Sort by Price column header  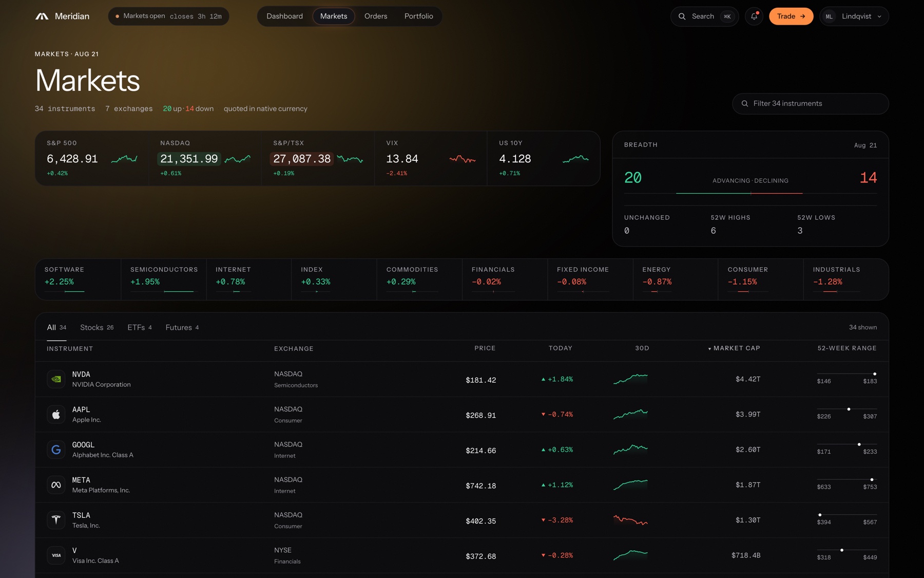485,348
